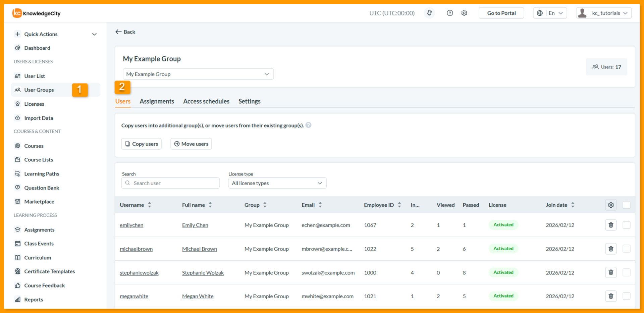644x313 pixels.
Task: Click the Search user input field
Action: pos(170,183)
